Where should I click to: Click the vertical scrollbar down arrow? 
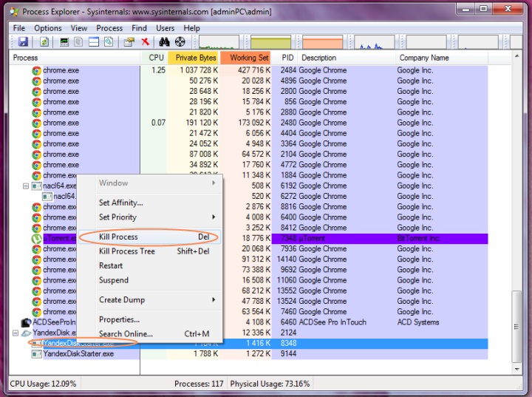point(516,369)
